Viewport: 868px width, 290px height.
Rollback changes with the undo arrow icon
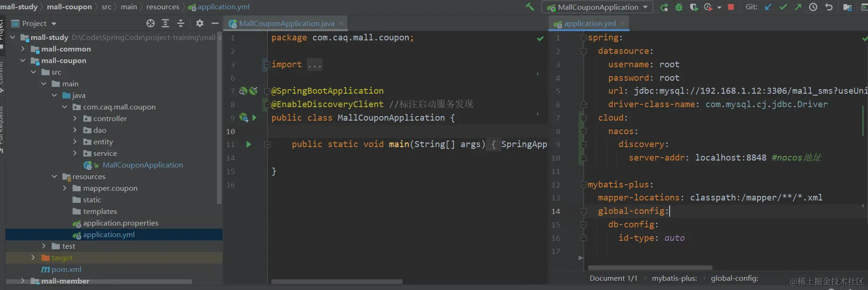pyautogui.click(x=829, y=7)
